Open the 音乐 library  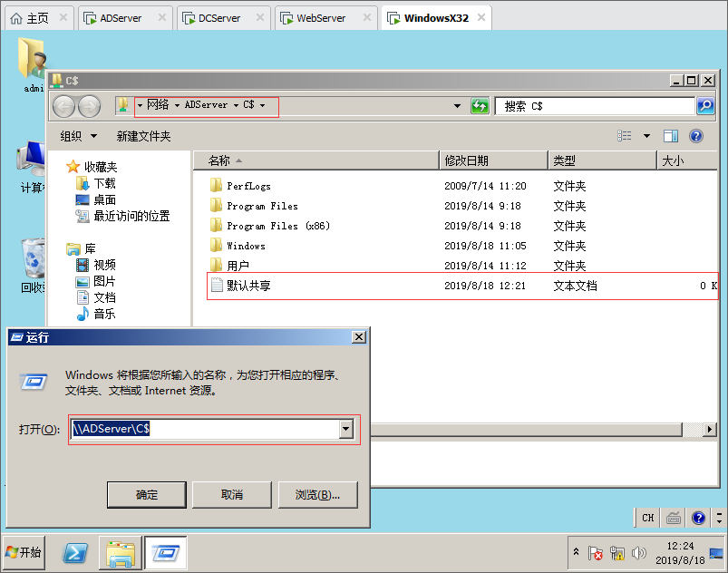point(95,314)
